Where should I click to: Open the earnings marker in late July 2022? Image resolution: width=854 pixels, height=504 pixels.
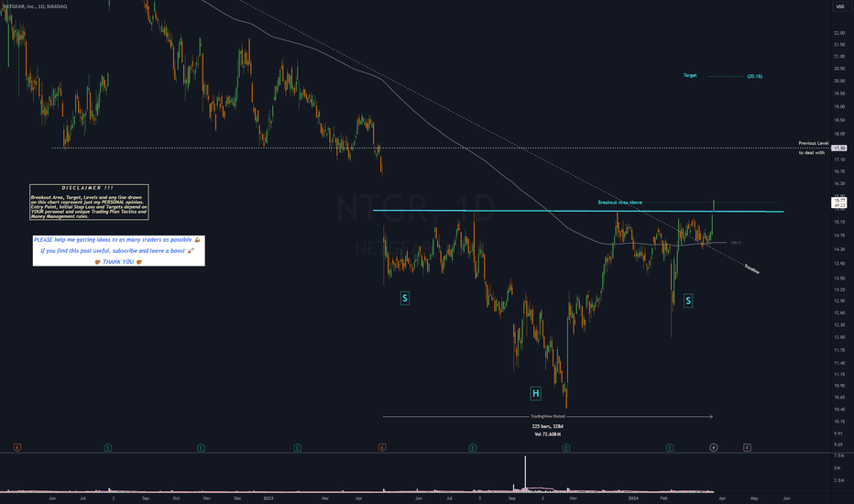coord(108,448)
